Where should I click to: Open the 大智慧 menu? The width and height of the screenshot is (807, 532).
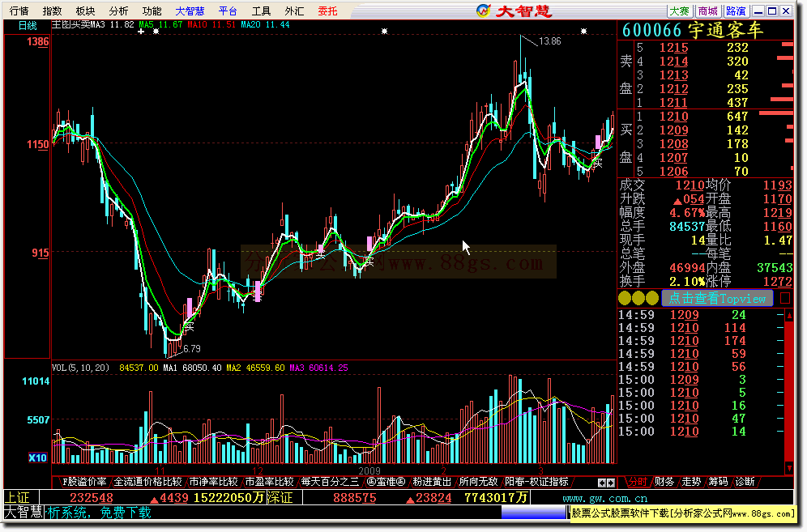coord(190,11)
